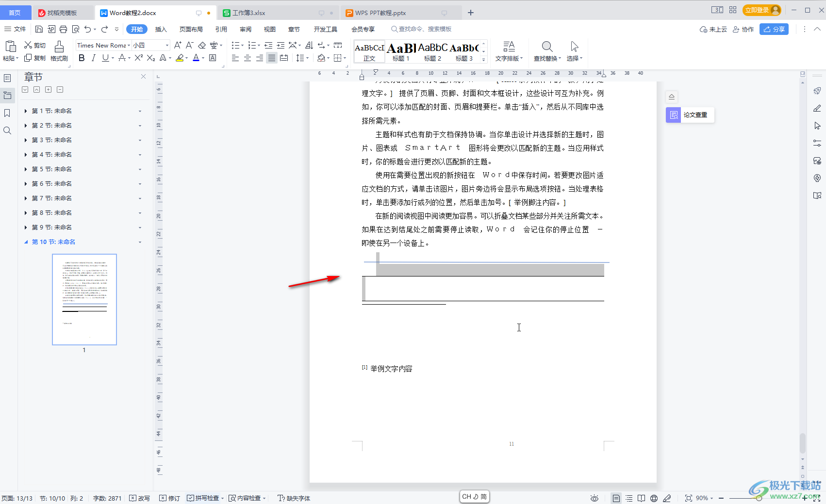Copy selection with 复制

pyautogui.click(x=35, y=58)
